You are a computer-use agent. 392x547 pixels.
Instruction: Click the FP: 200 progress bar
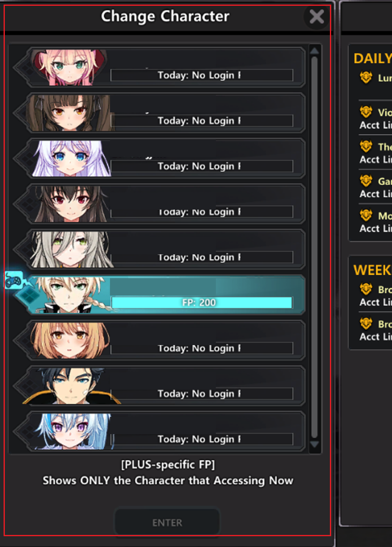[202, 302]
